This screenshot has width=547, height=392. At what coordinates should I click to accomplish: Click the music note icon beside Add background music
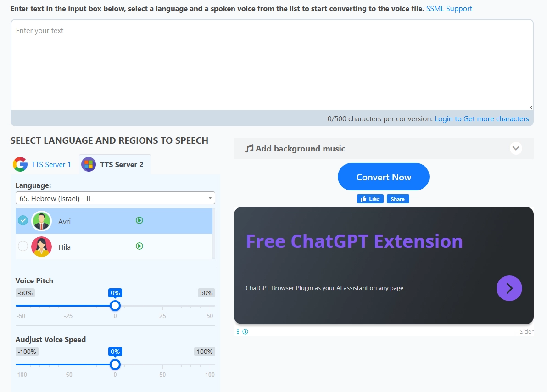248,148
